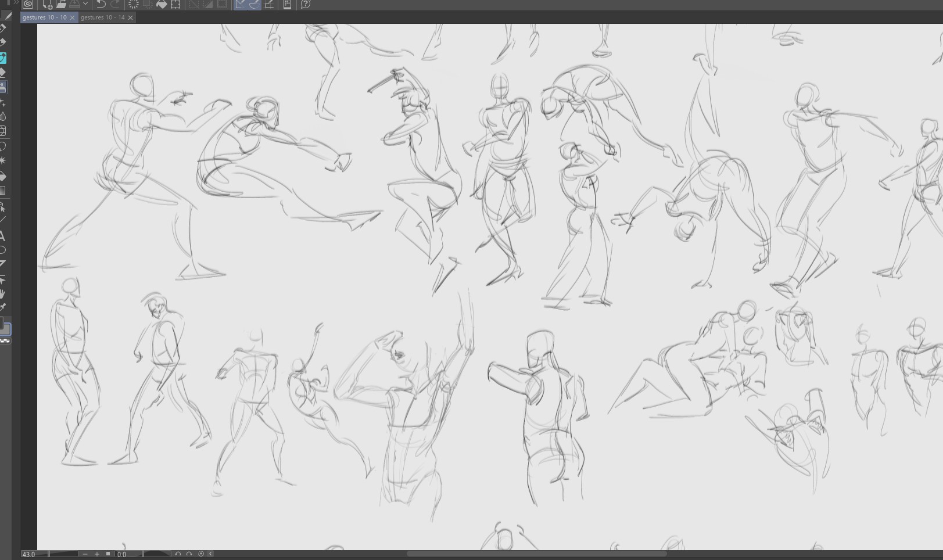Select the transparent color swatch
The width and height of the screenshot is (943, 560).
tap(5, 341)
